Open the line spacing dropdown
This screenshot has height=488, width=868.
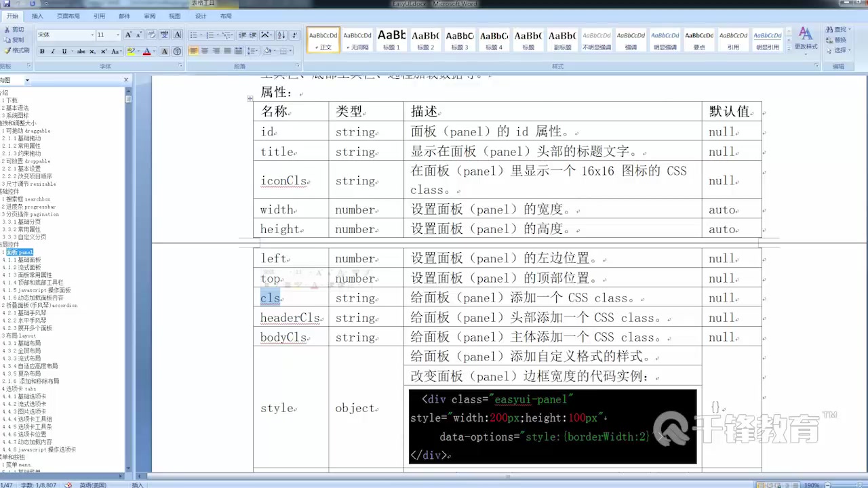coord(254,51)
